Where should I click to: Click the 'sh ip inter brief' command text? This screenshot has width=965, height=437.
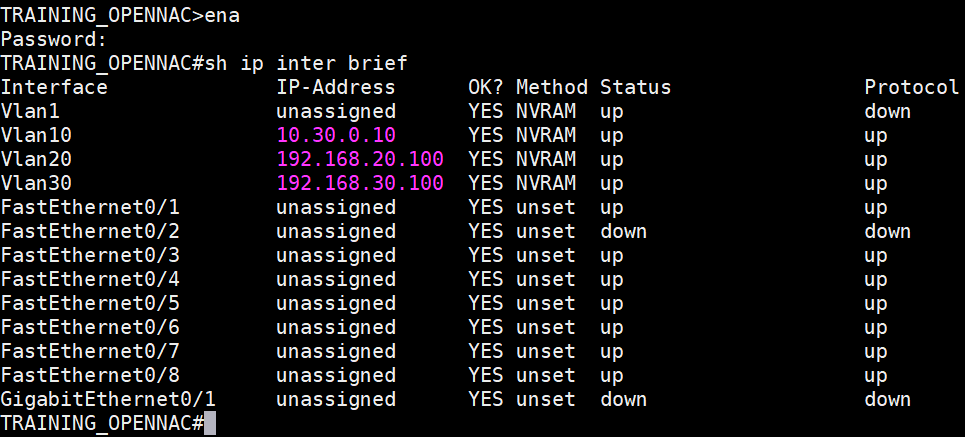(306, 64)
